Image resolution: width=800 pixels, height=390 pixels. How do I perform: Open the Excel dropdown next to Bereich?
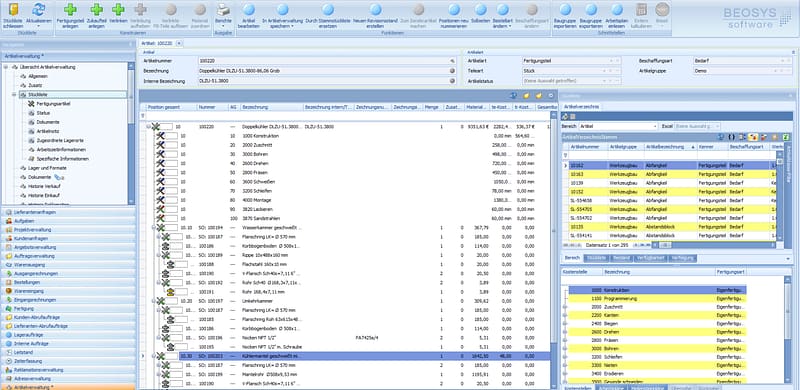[697, 126]
